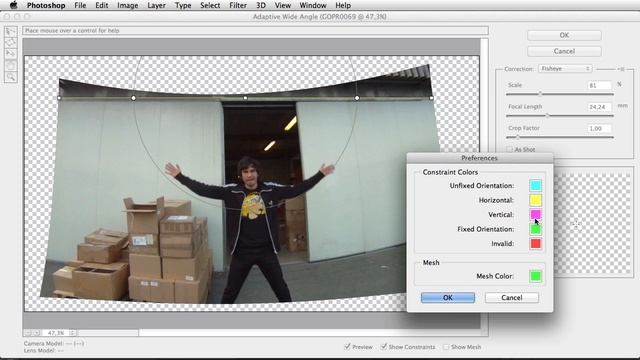
Task: Click the Horizontal yellow color swatch
Action: [x=535, y=200]
